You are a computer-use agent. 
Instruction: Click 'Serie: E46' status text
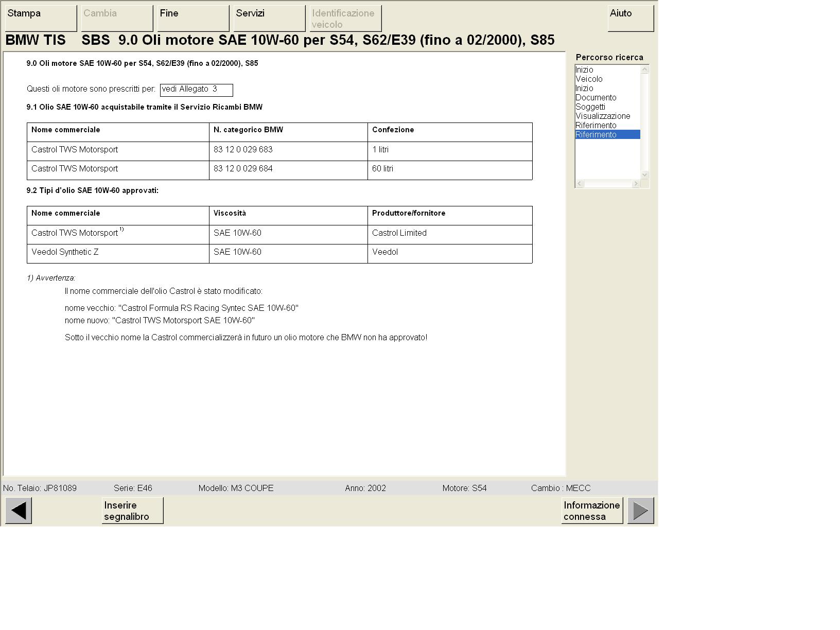tap(133, 488)
